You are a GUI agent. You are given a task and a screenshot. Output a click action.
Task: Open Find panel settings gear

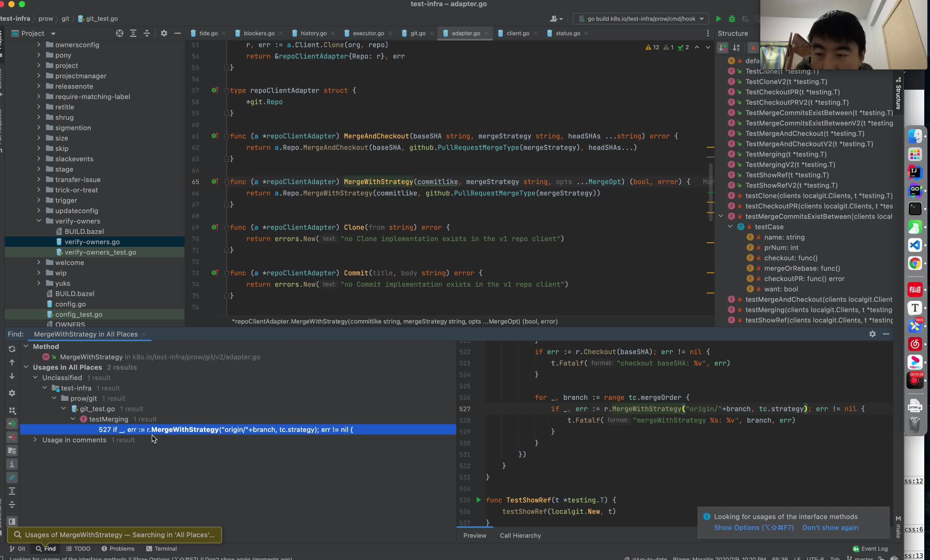click(x=872, y=334)
